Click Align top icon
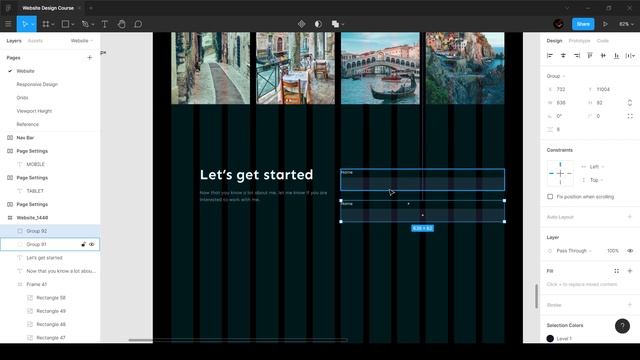Screen dimensions: 640x360 [x=590, y=56]
